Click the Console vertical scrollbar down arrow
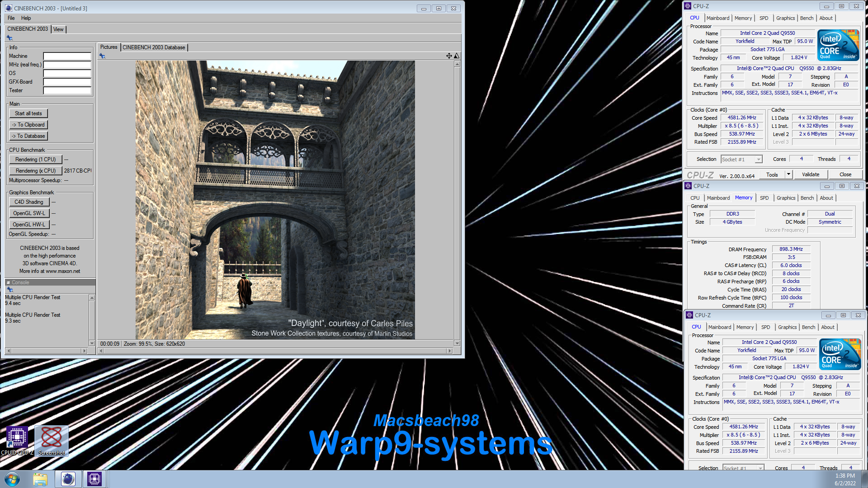 [92, 343]
